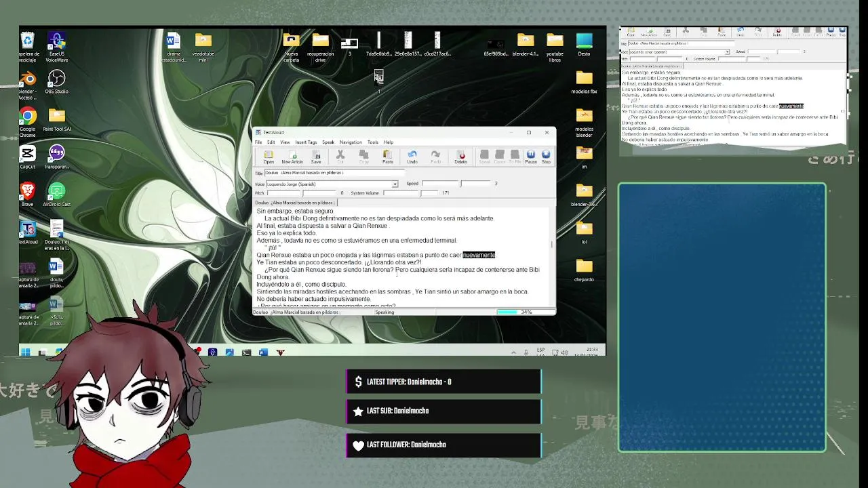Open the EaseUS VoiceWave desktop icon

click(x=57, y=47)
